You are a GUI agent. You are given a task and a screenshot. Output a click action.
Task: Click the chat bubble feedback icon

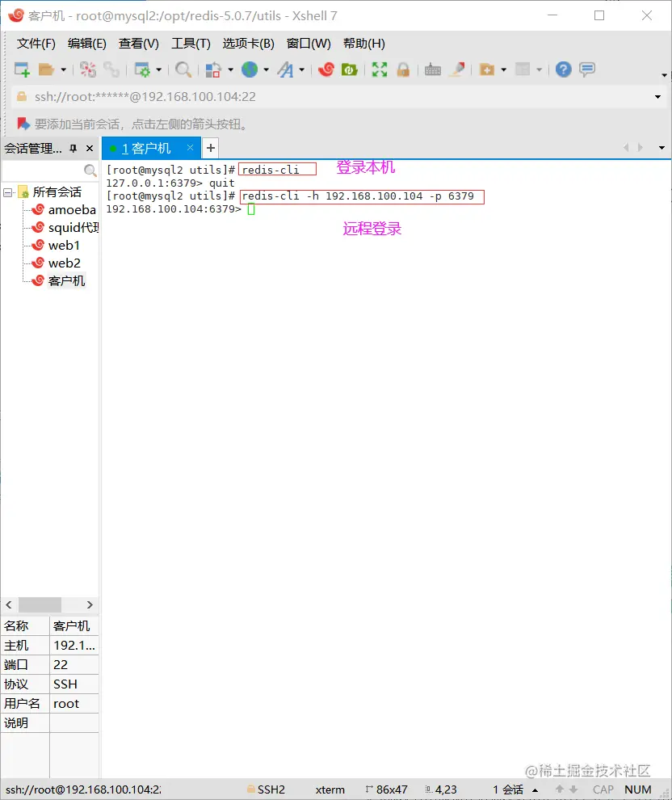coord(587,69)
